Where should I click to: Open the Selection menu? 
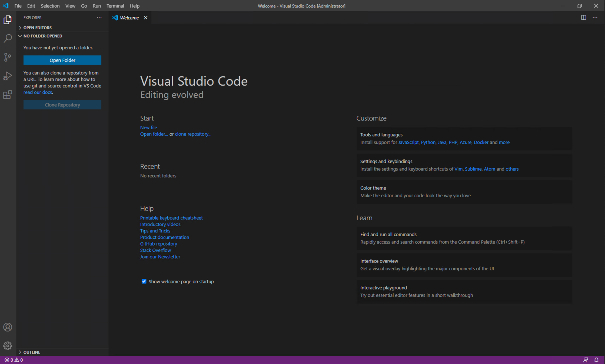[x=50, y=6]
